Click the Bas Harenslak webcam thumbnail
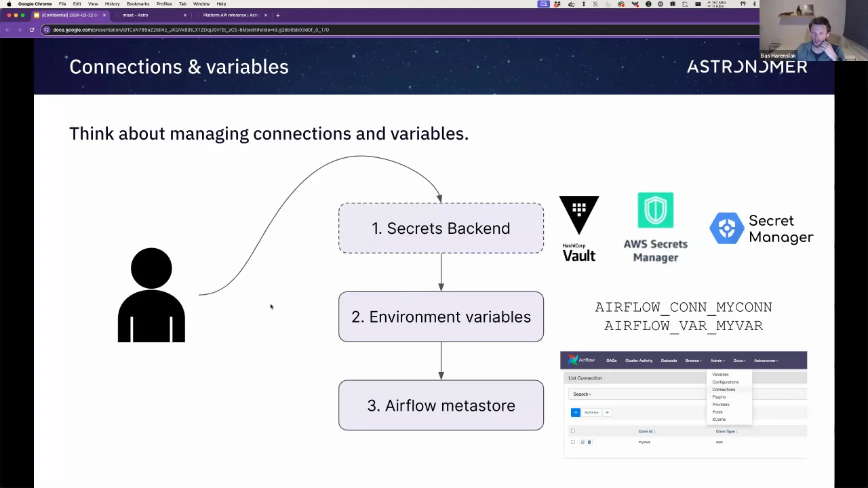This screenshot has width=868, height=488. point(814,30)
